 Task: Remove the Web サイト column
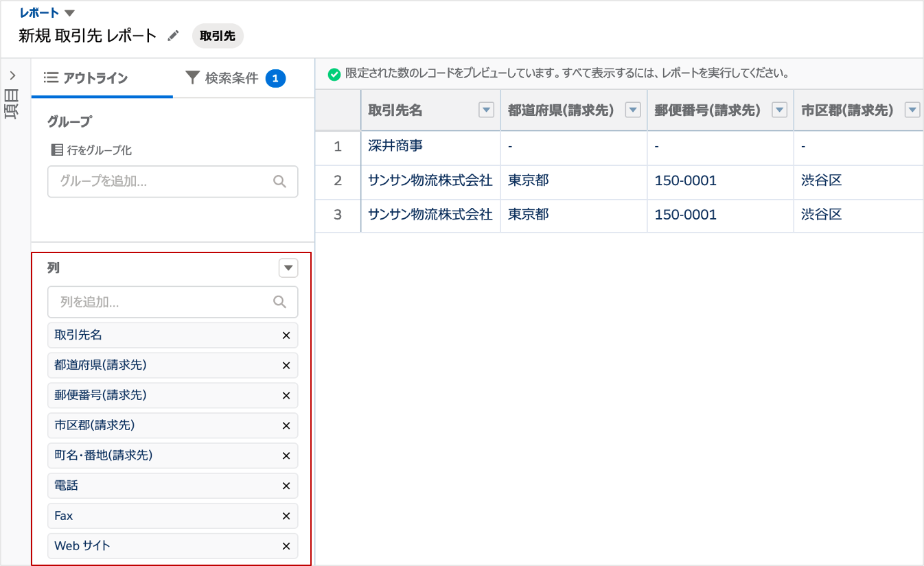[286, 547]
